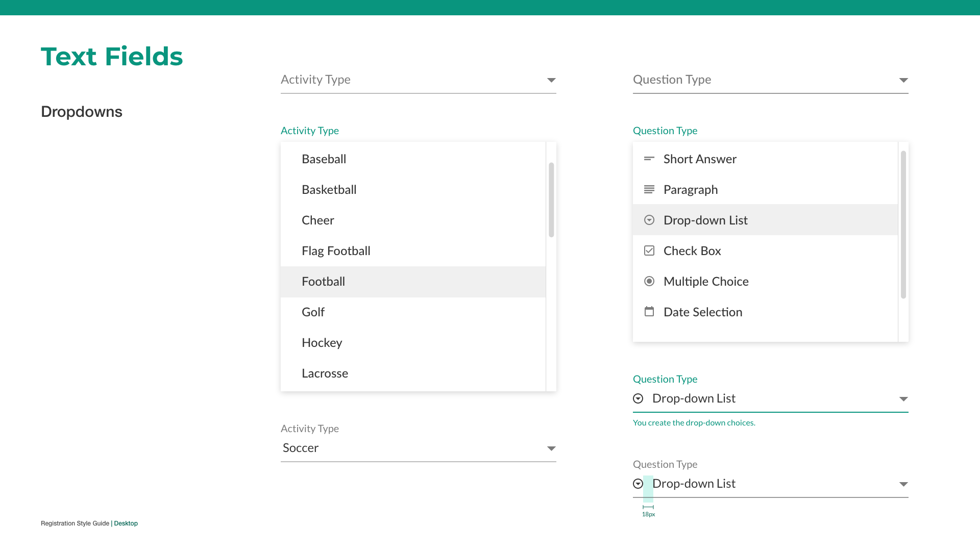This screenshot has width=980, height=551.
Task: Click the Multiple Choice radio icon
Action: [649, 281]
